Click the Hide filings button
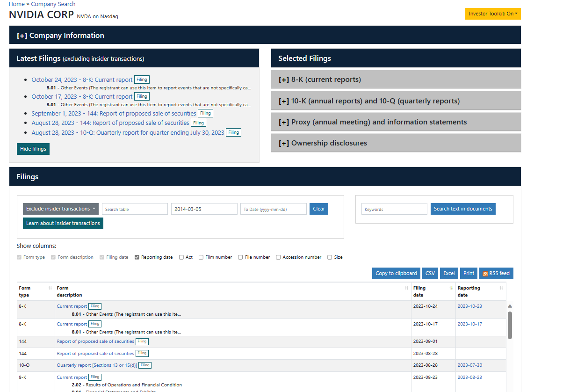Viewport: 570px width, 392px height. 33,149
